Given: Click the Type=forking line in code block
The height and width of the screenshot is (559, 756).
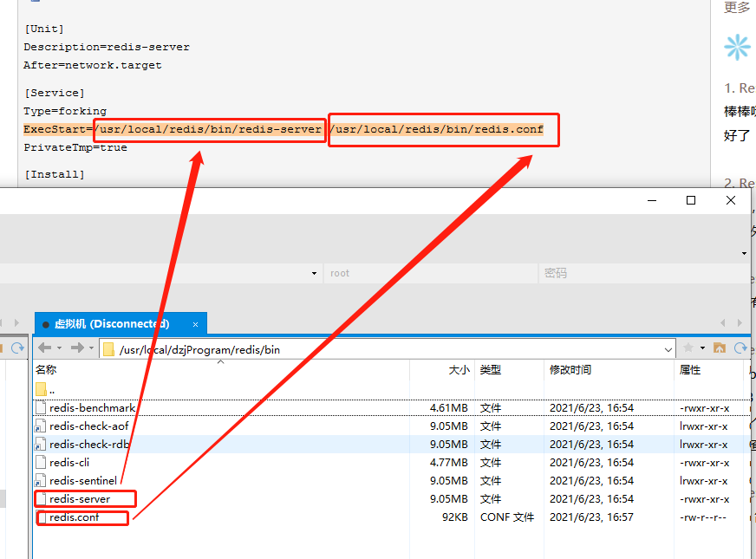Looking at the screenshot, I should (x=65, y=111).
